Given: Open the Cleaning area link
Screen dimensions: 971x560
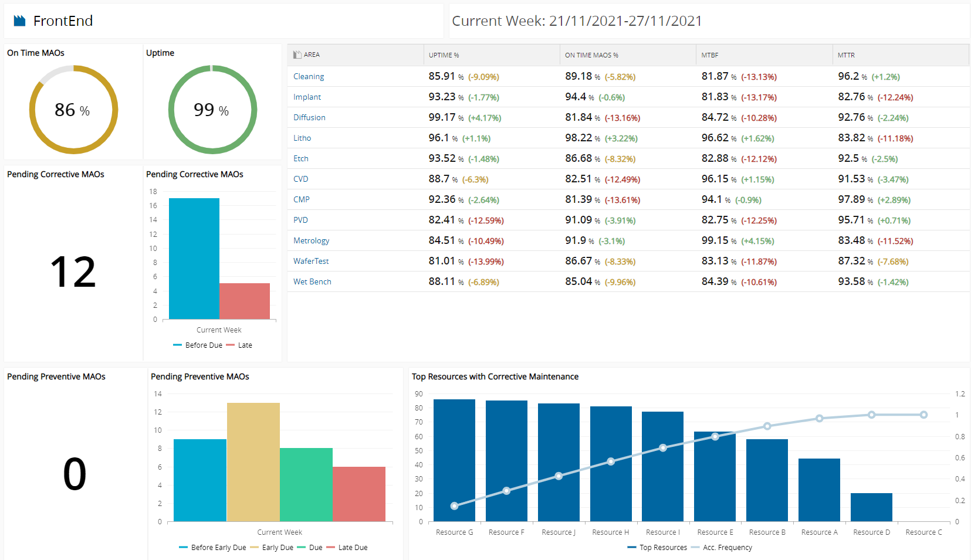Looking at the screenshot, I should click(x=309, y=76).
